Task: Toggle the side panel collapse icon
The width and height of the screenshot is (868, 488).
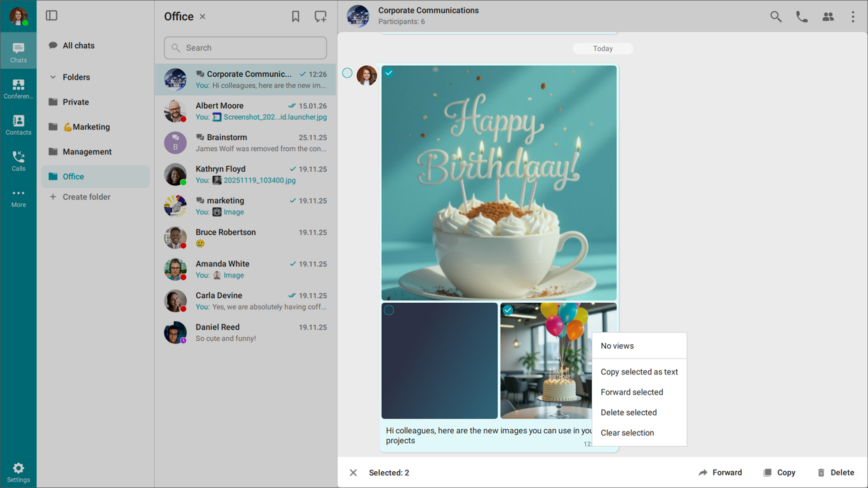Action: [x=52, y=16]
